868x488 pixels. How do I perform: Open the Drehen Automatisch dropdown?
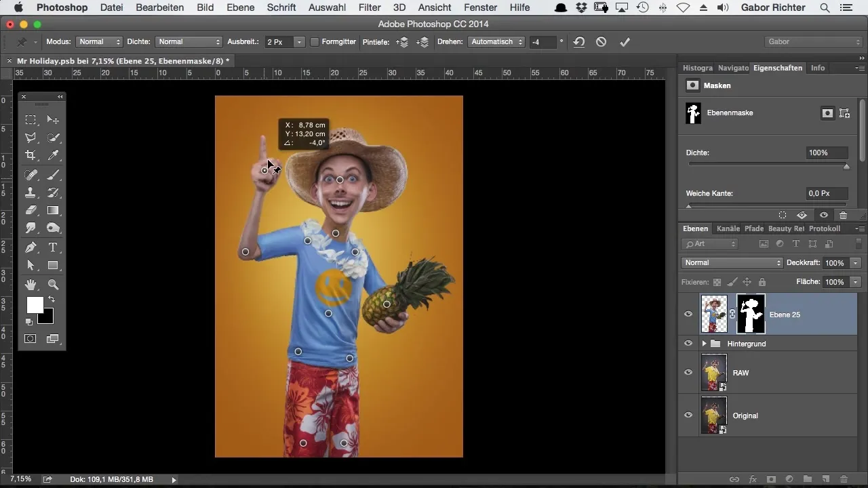click(496, 42)
